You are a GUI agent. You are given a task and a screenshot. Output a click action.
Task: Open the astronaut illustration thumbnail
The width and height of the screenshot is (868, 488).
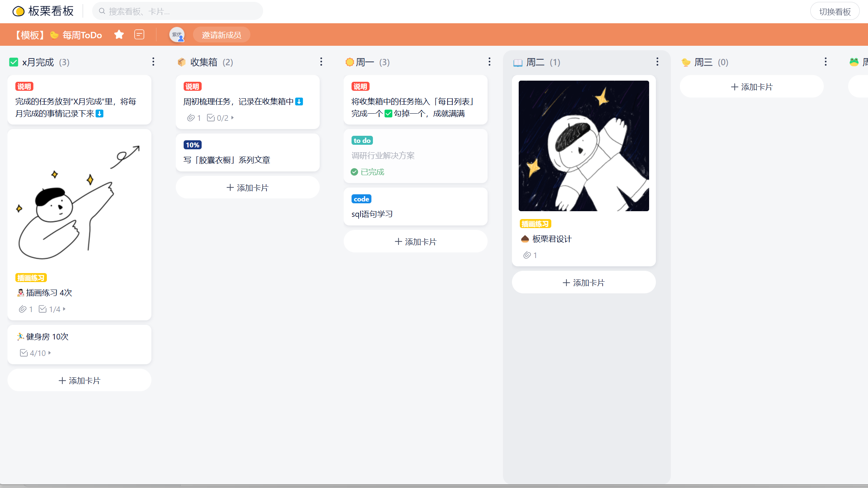584,146
